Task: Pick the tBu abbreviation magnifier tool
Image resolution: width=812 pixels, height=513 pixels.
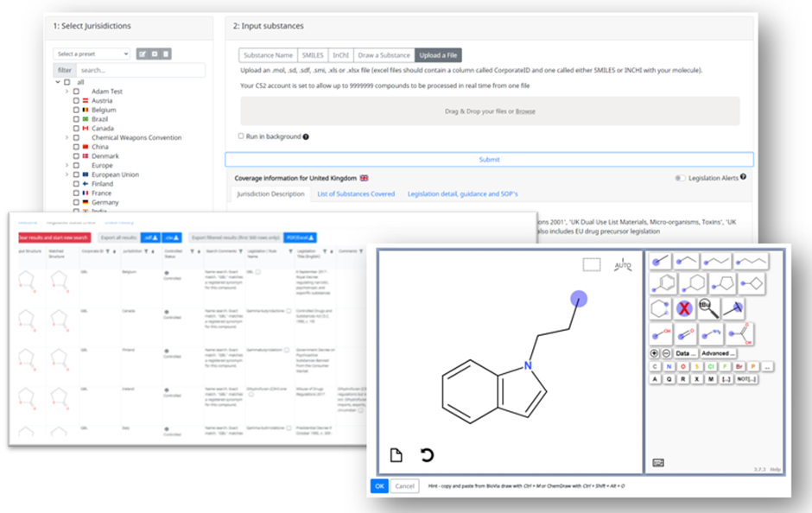Action: (707, 307)
